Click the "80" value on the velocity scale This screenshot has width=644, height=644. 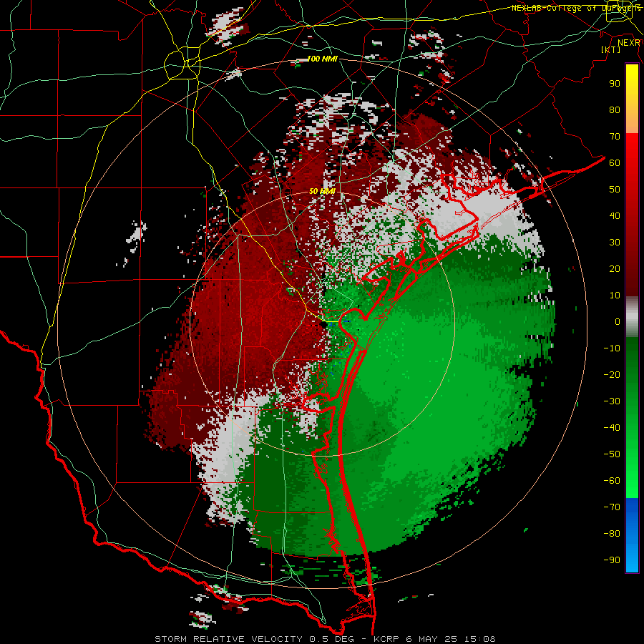click(615, 109)
